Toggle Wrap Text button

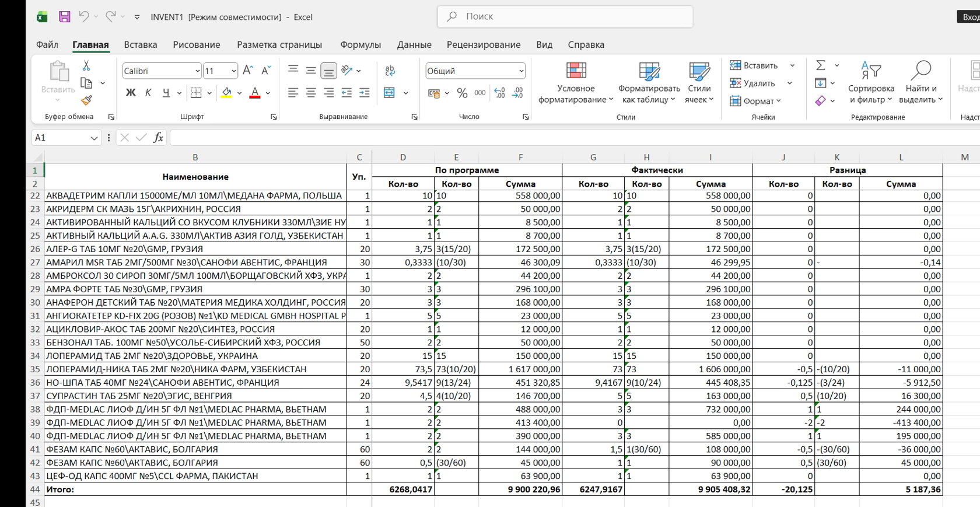390,71
